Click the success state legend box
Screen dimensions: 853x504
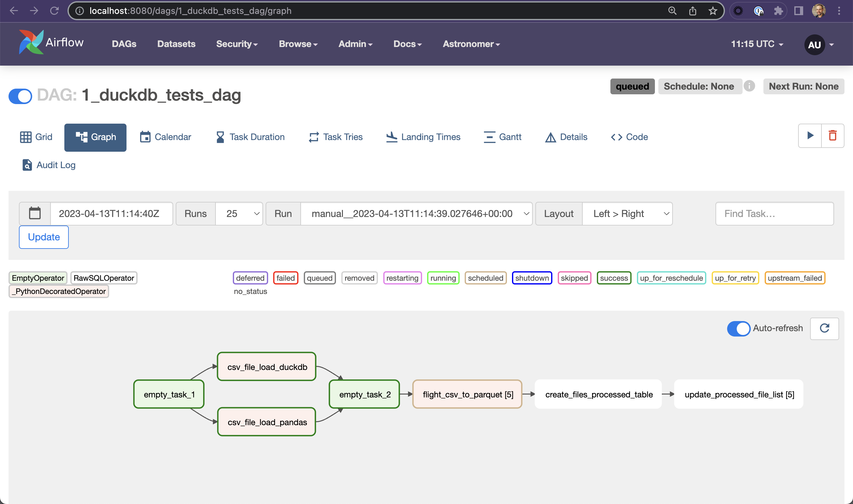pos(614,278)
